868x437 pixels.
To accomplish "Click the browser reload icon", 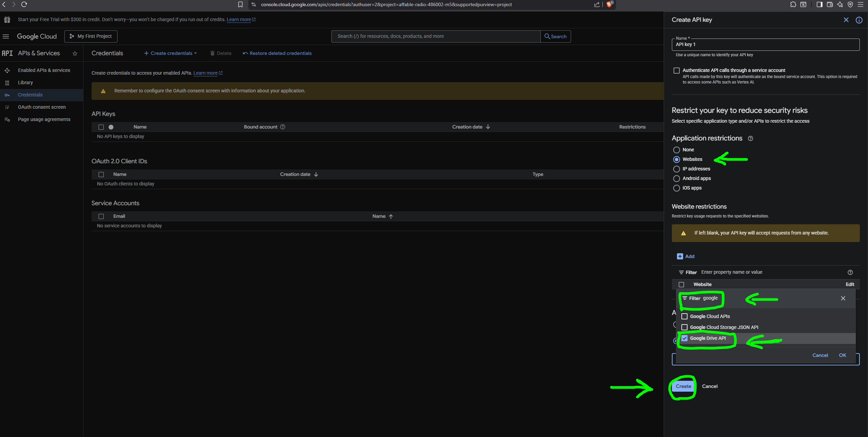I will (x=24, y=4).
